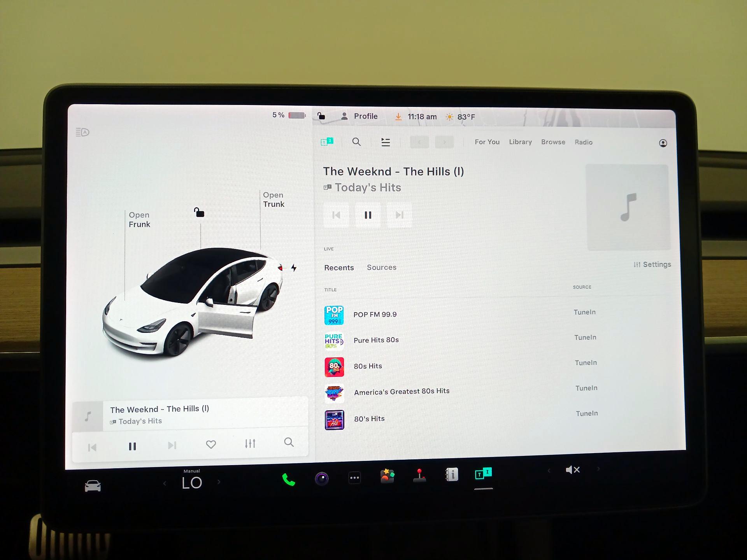The width and height of the screenshot is (747, 560).
Task: Select the Sources tab
Action: (381, 267)
